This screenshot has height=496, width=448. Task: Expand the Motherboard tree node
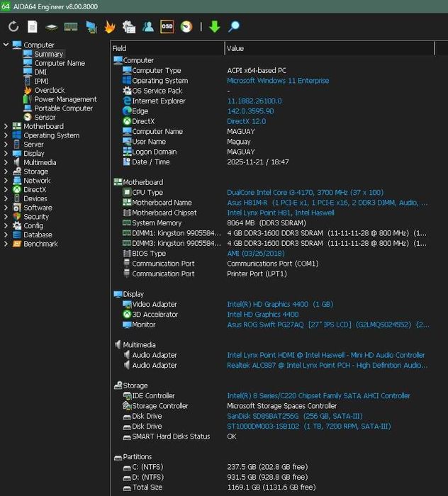(x=6, y=126)
